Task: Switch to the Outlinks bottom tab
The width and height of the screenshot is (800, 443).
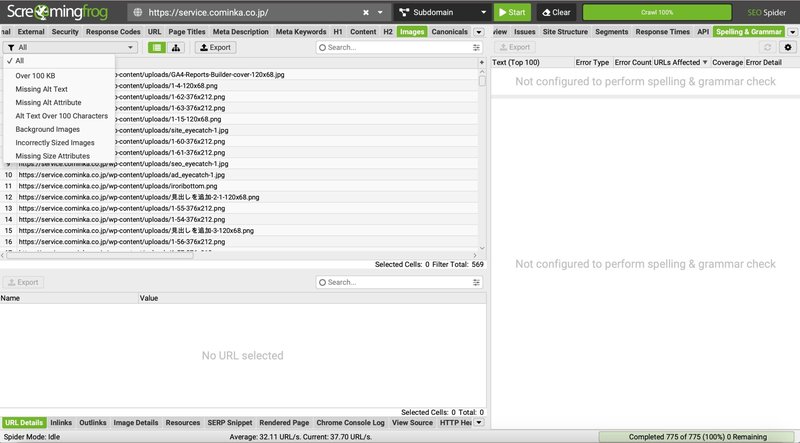Action: (x=93, y=423)
